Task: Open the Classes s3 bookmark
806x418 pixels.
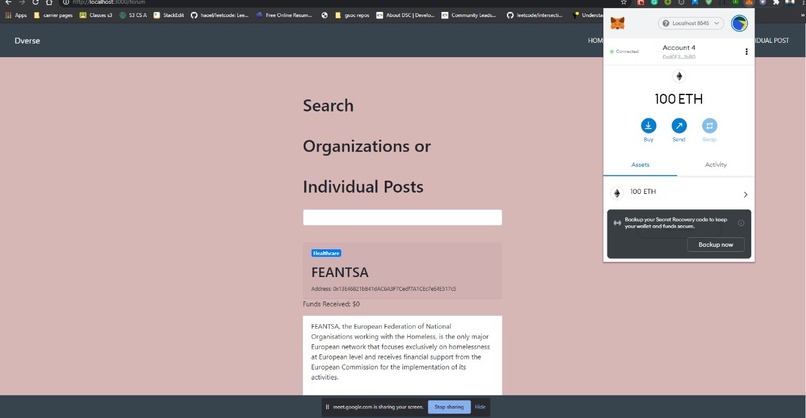Action: (96, 15)
